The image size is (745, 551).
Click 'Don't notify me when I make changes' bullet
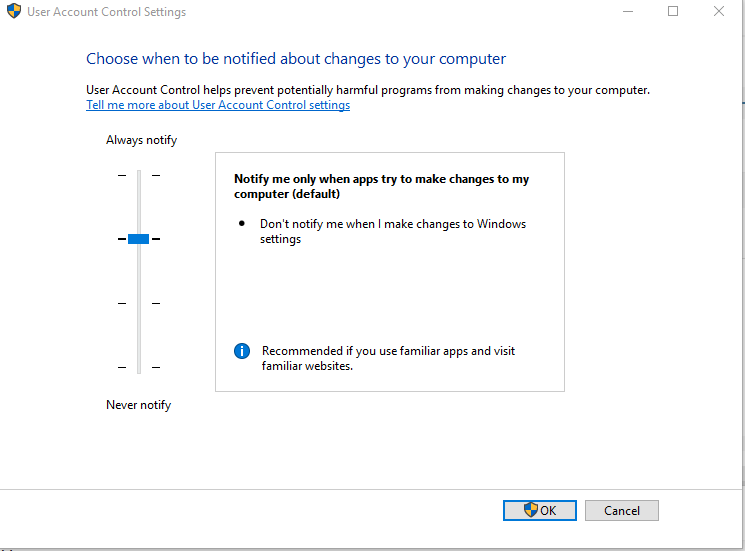point(392,231)
